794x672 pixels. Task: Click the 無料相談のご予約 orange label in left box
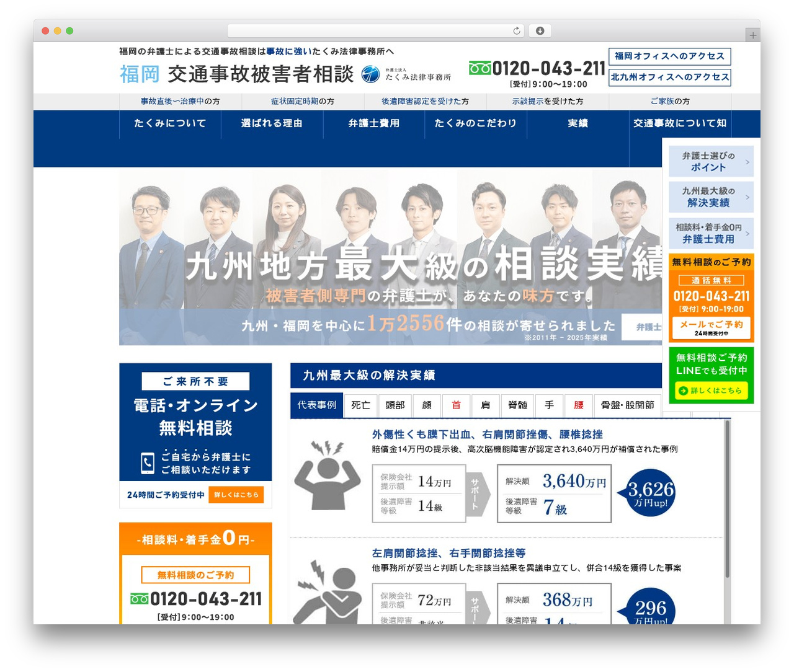pos(195,575)
